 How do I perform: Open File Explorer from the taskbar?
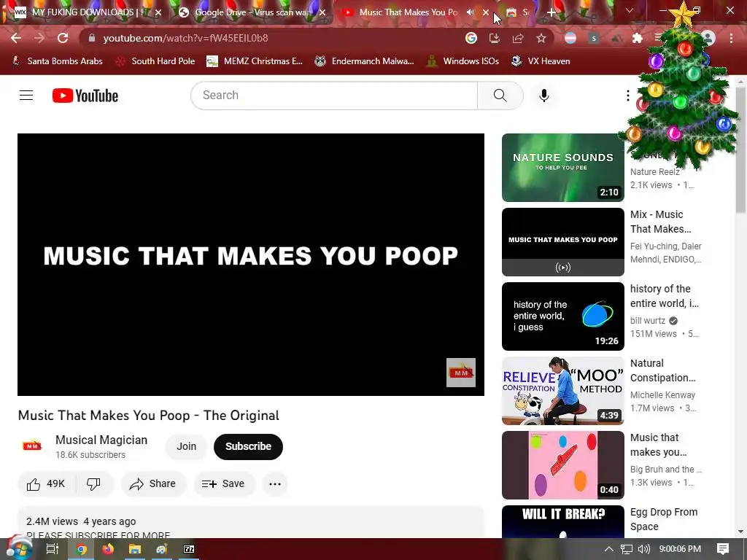click(x=135, y=549)
